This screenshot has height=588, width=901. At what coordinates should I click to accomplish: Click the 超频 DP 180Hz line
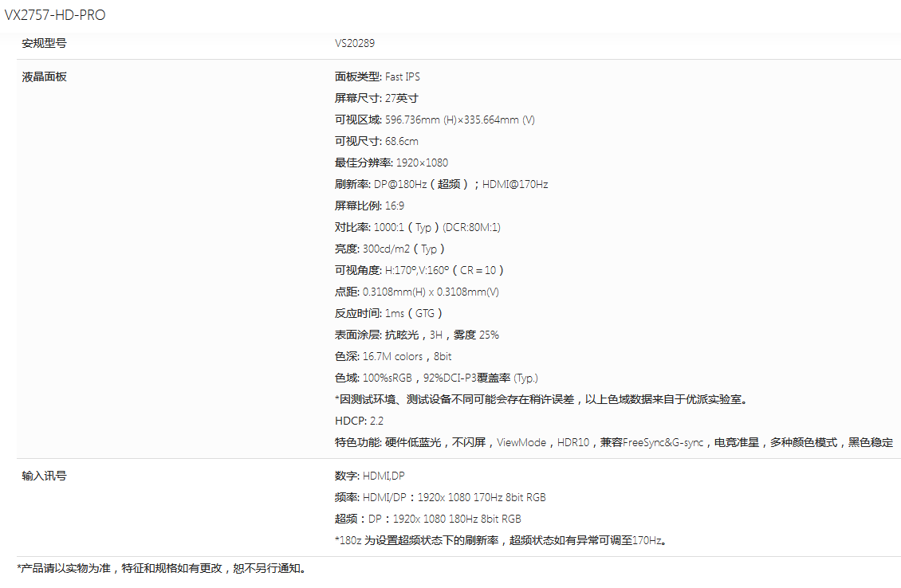point(428,519)
